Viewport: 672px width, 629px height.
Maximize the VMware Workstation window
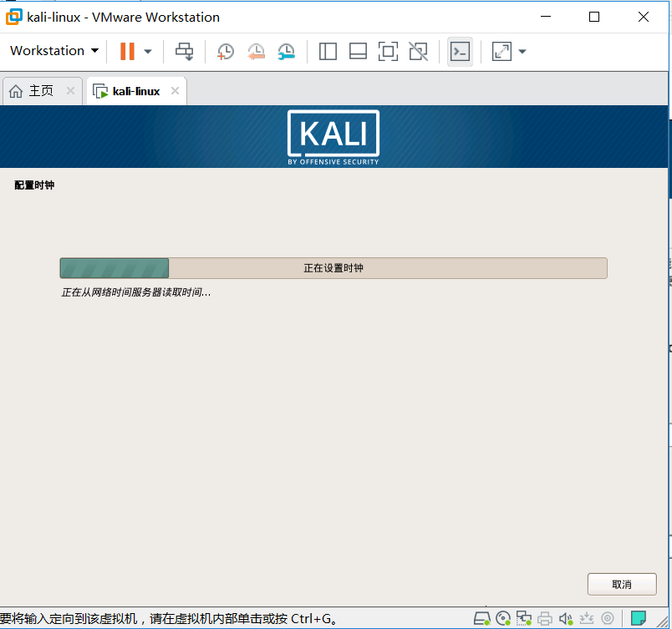tap(594, 17)
